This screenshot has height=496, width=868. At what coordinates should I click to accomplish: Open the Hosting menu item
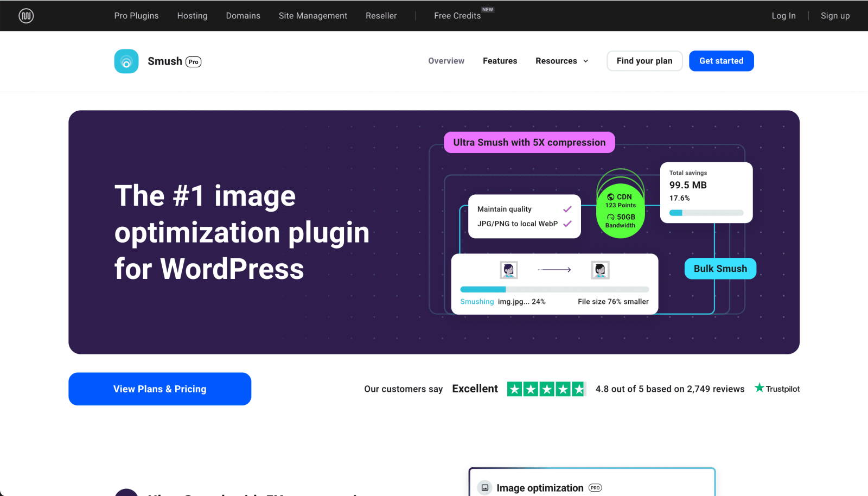coord(192,16)
